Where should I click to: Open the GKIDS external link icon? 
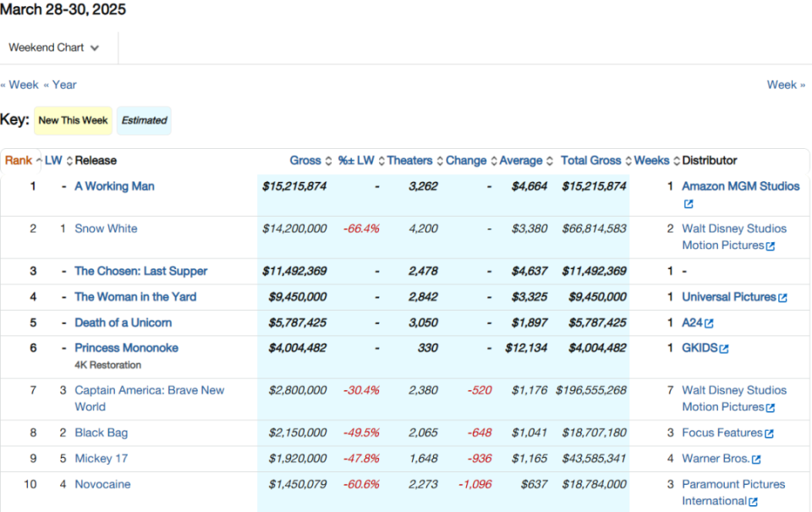724,349
